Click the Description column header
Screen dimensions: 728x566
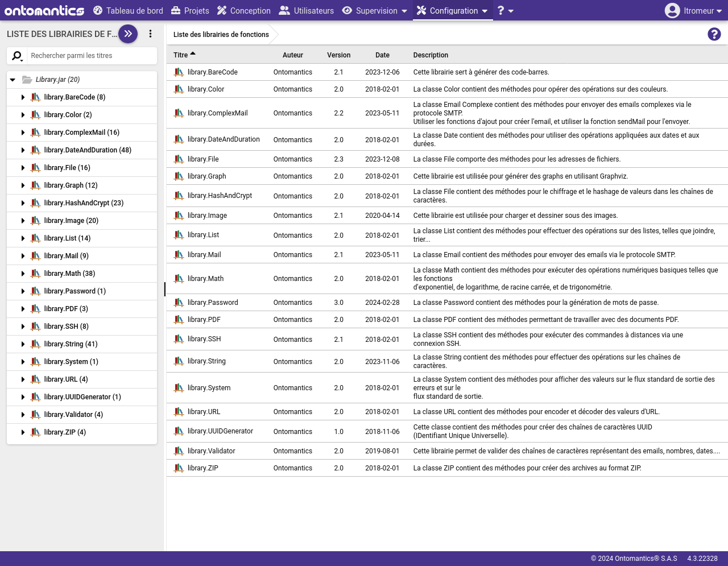(431, 55)
